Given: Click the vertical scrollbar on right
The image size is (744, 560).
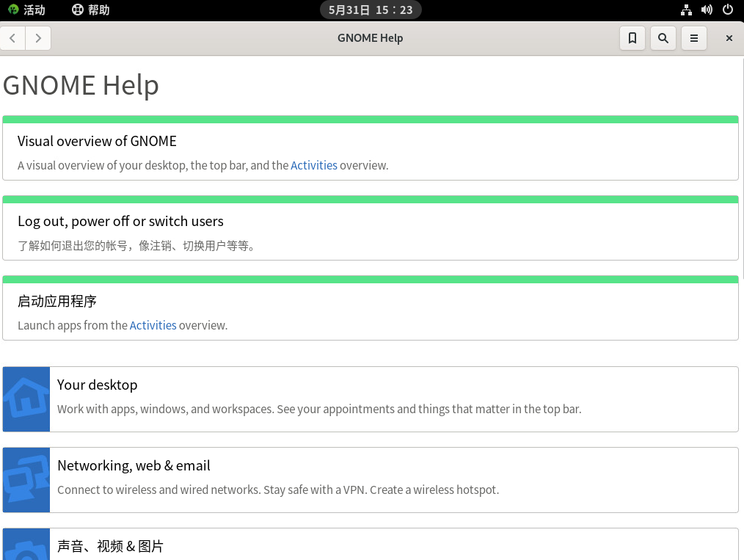Looking at the screenshot, I should click(x=741, y=169).
